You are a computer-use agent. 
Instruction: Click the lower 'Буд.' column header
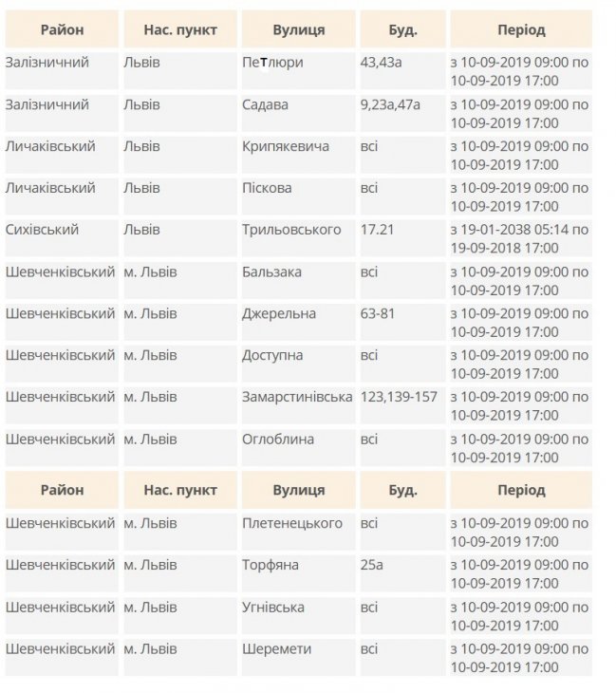402,491
